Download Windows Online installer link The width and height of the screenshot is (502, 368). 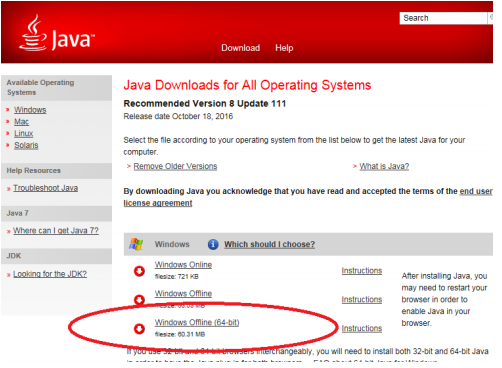coord(183,265)
